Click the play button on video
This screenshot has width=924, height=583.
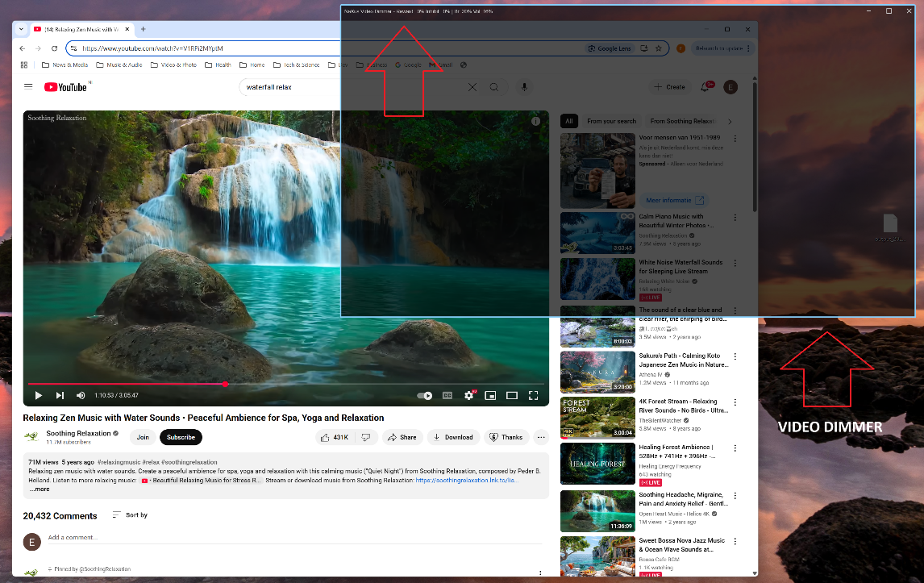39,396
